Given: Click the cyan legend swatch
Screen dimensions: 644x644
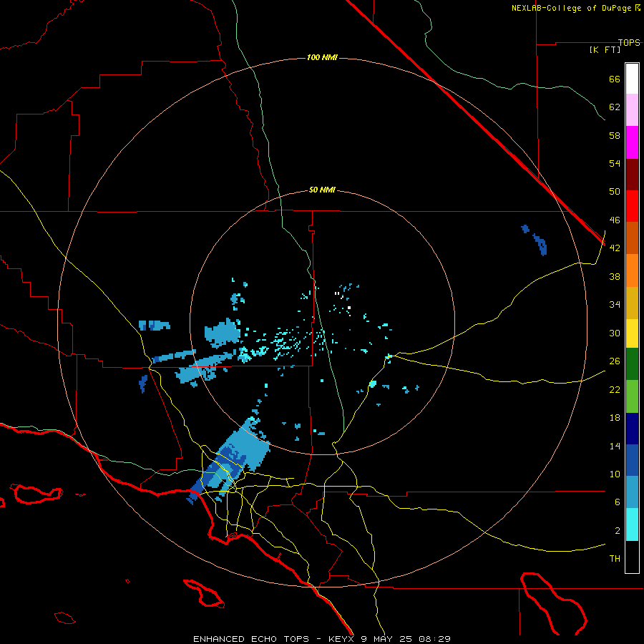Looking at the screenshot, I should point(632,525).
